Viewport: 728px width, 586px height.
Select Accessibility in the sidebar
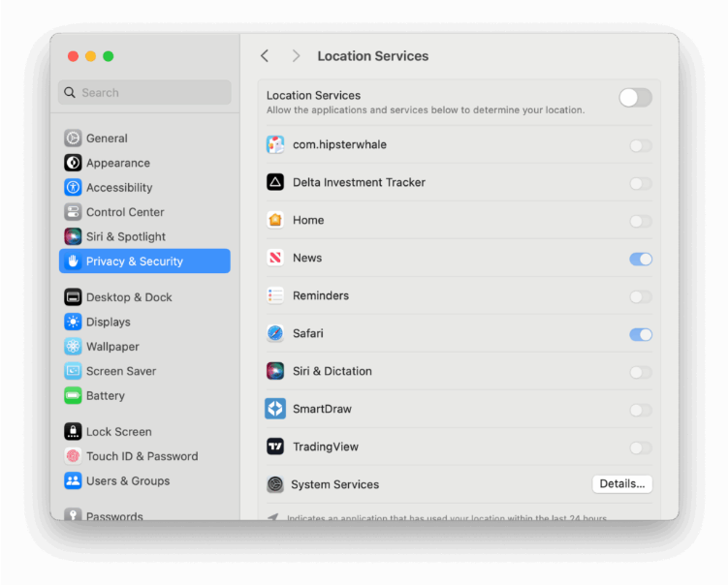tap(144, 188)
